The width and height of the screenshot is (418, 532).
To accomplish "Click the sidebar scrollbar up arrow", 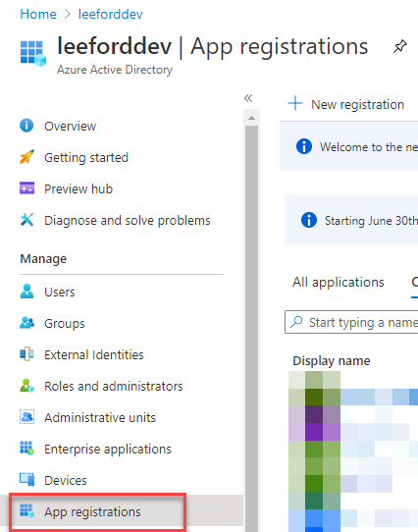I will (251, 118).
